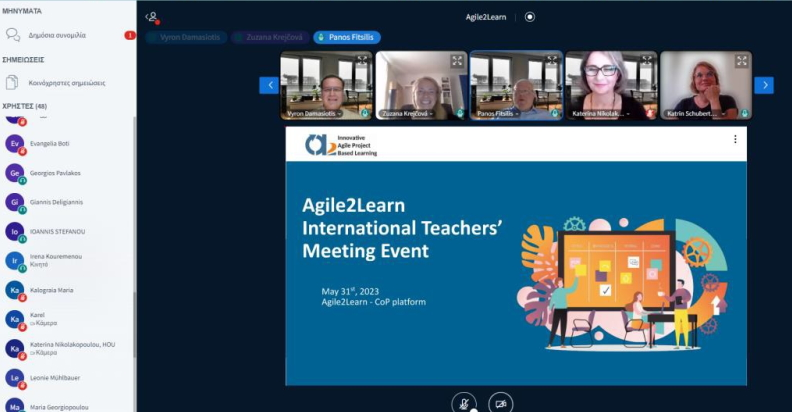Screen dimensions: 792x412
Task: Fullscreen Katerina Nikolakopoulou webcam
Action: point(647,61)
